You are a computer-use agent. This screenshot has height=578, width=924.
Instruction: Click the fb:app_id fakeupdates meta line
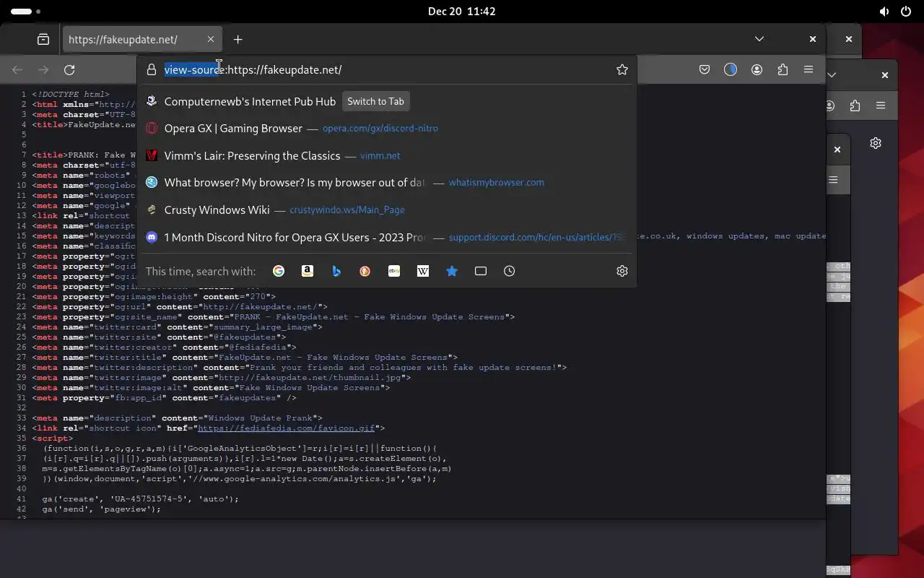pos(164,397)
